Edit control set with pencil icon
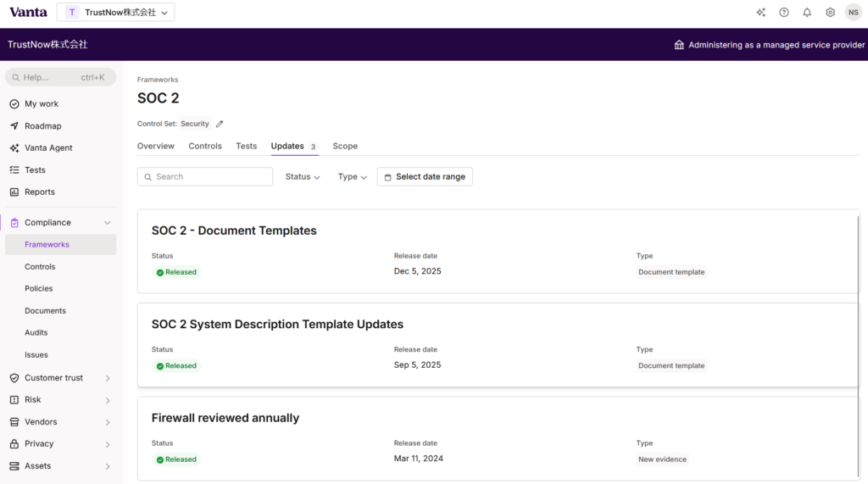The image size is (868, 484). [x=220, y=124]
